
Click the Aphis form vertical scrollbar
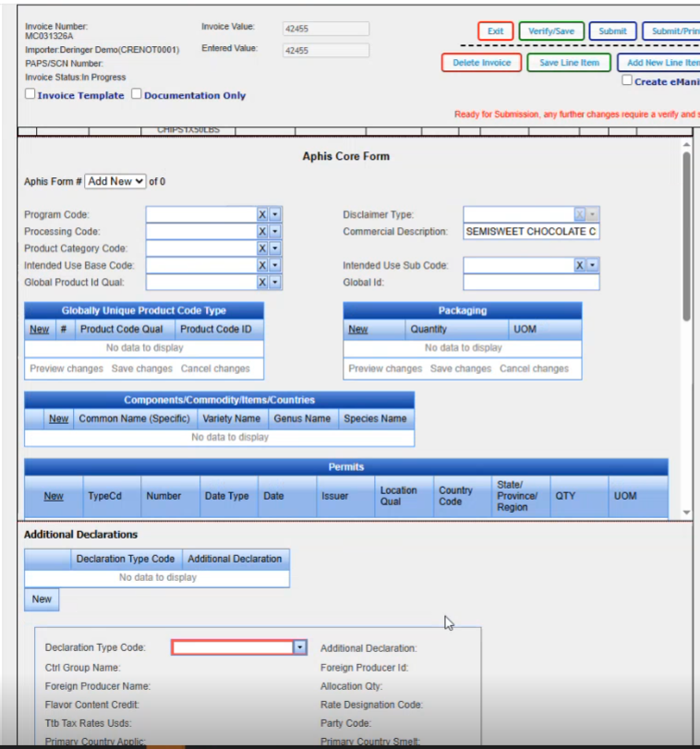coord(686,240)
